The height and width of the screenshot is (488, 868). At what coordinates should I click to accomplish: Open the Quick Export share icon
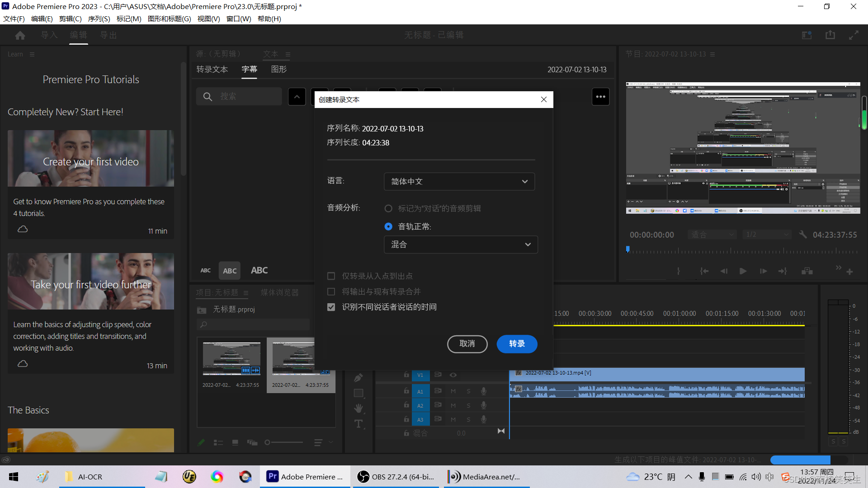830,35
